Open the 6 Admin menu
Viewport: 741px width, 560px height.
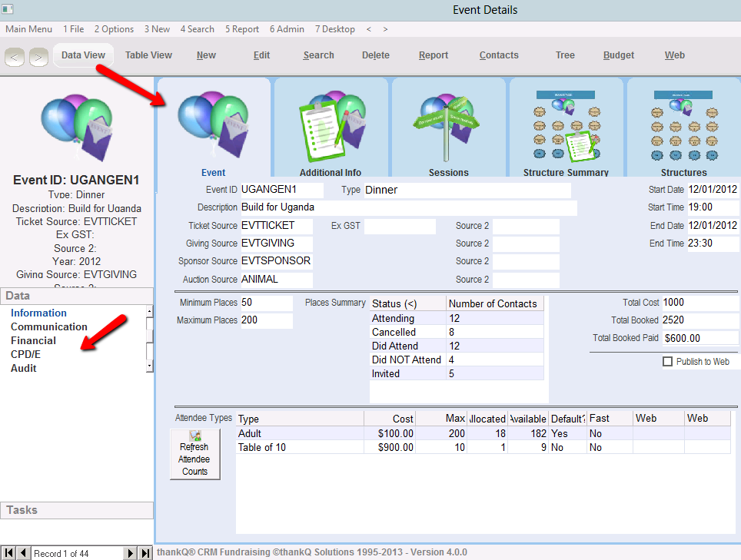[287, 29]
